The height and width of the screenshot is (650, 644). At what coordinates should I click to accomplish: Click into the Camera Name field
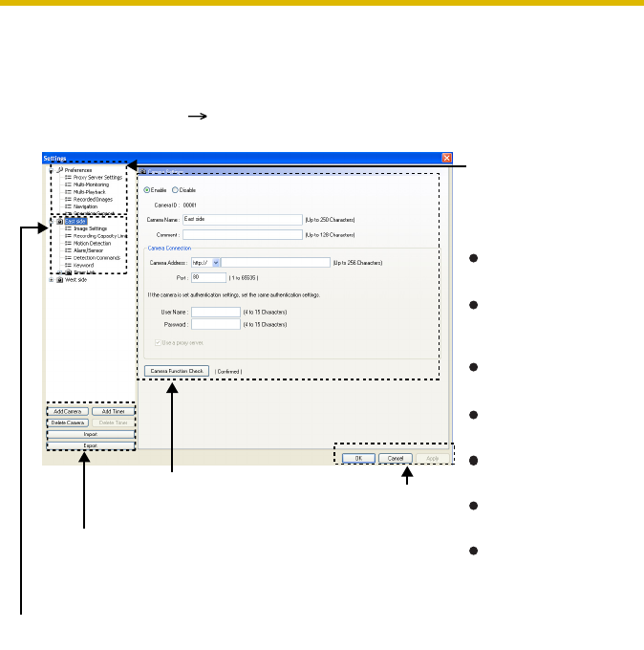tap(242, 219)
